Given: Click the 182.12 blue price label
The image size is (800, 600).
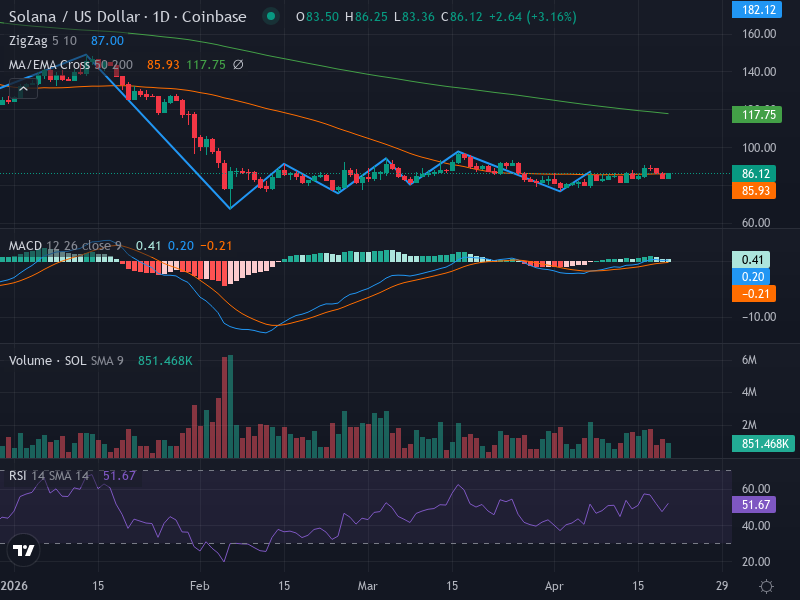Looking at the screenshot, I should click(x=757, y=10).
